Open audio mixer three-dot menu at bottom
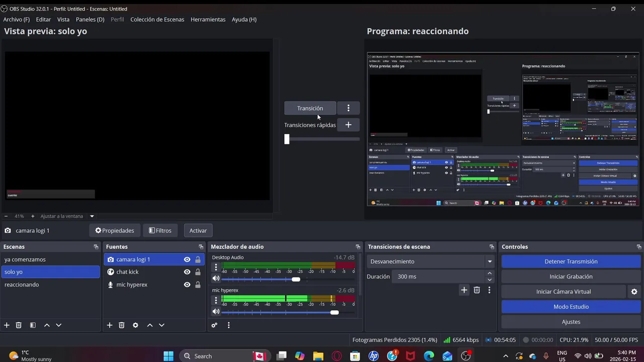Image resolution: width=644 pixels, height=362 pixels. [x=228, y=325]
